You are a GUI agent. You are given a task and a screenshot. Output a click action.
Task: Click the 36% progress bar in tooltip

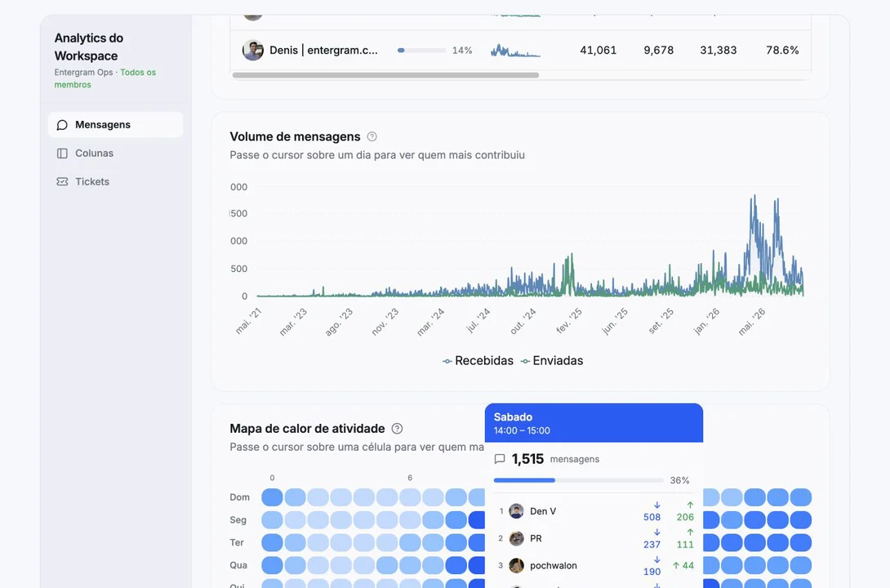578,480
